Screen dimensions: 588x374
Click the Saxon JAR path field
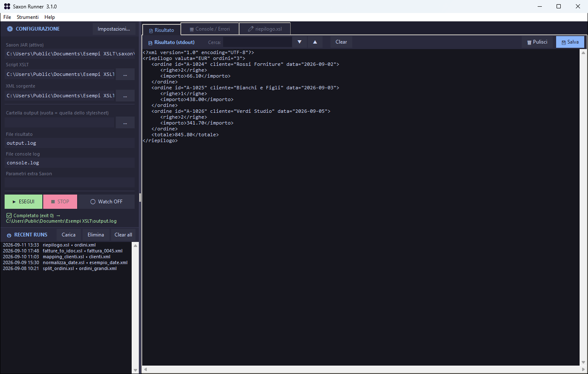click(x=70, y=54)
